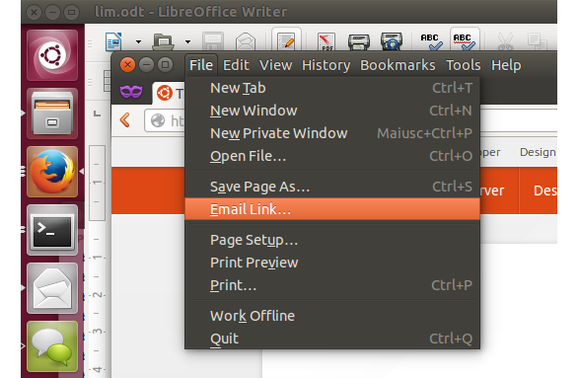Viewport: 580px width, 378px height.
Task: Select New Tab menu entry
Action: (332, 88)
